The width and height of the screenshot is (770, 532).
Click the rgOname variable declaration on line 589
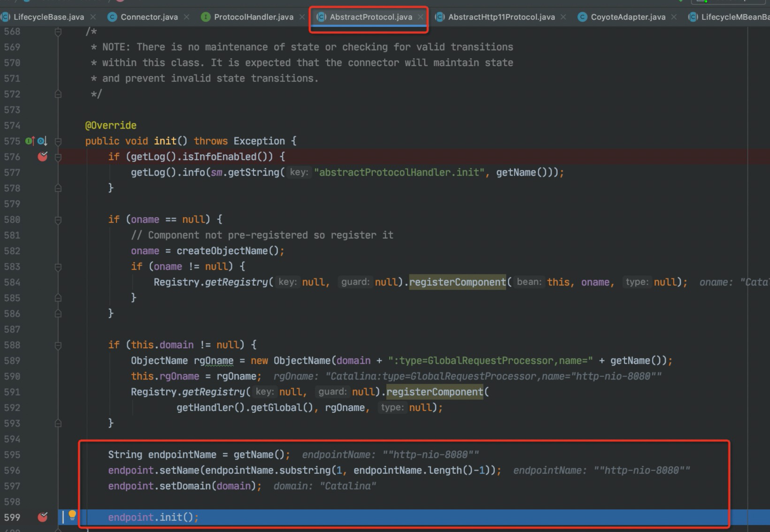214,360
